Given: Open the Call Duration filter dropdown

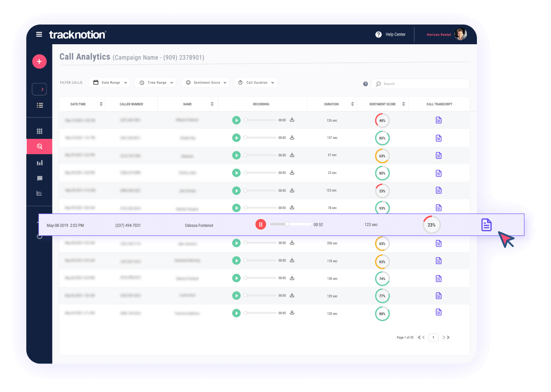Looking at the screenshot, I should point(256,83).
